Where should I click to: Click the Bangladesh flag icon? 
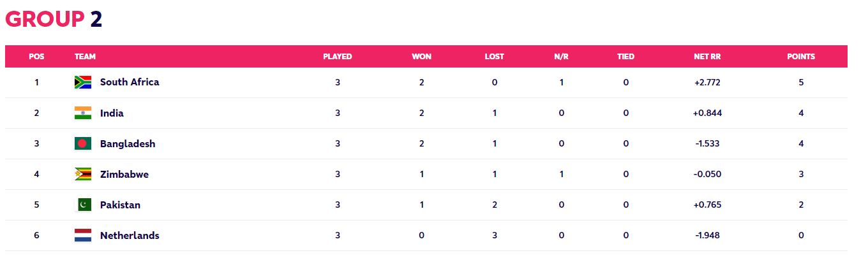click(83, 143)
